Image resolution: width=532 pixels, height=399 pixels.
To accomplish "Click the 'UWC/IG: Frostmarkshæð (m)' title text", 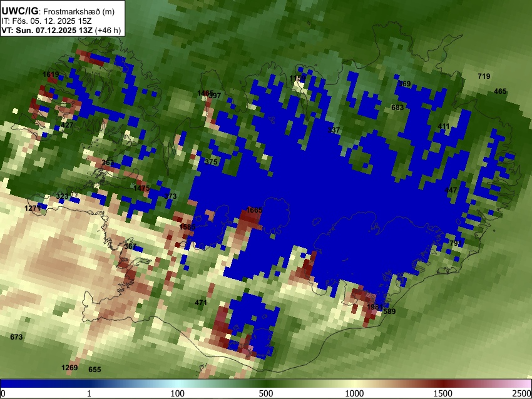I will tap(58, 11).
